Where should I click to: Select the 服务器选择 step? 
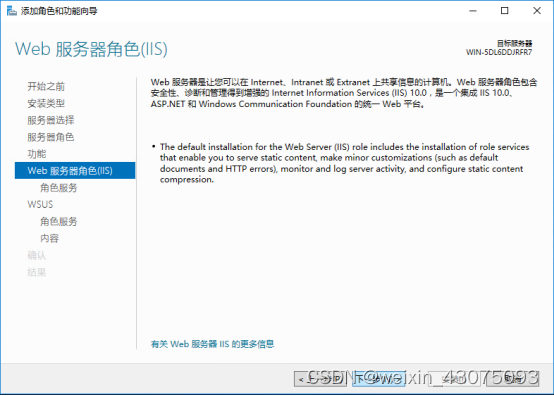point(51,120)
